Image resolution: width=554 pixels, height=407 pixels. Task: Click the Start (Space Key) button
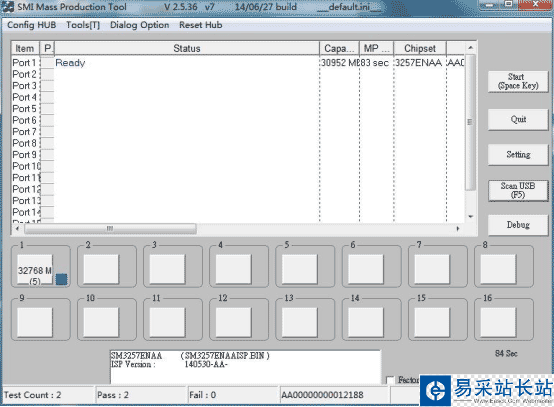click(518, 82)
